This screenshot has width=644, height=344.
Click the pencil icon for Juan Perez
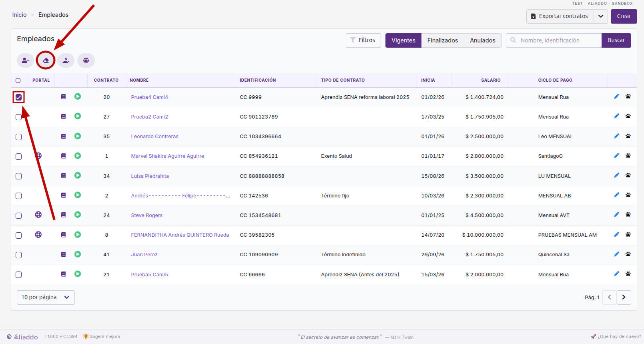tap(616, 254)
